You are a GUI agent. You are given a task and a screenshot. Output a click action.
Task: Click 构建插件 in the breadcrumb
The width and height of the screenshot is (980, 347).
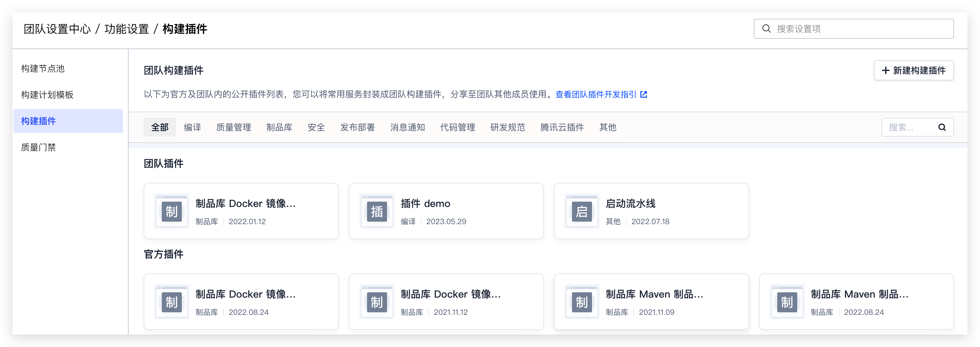[x=185, y=29]
